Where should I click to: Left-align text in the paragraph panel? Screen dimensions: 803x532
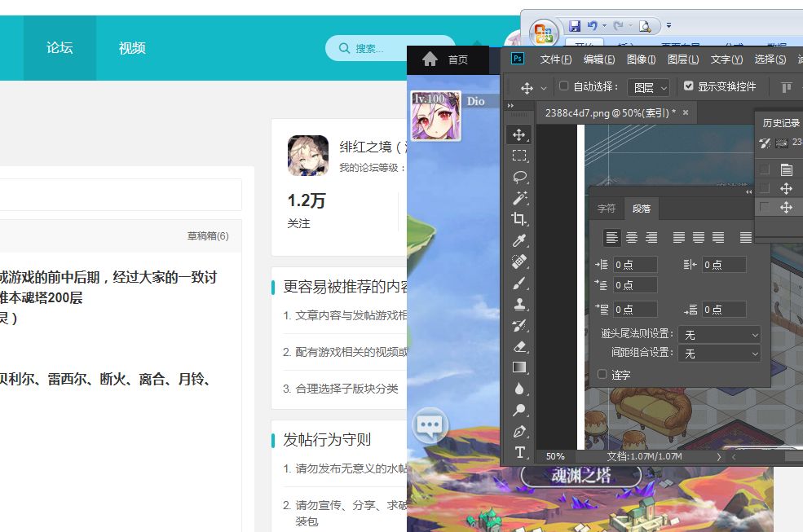coord(611,237)
